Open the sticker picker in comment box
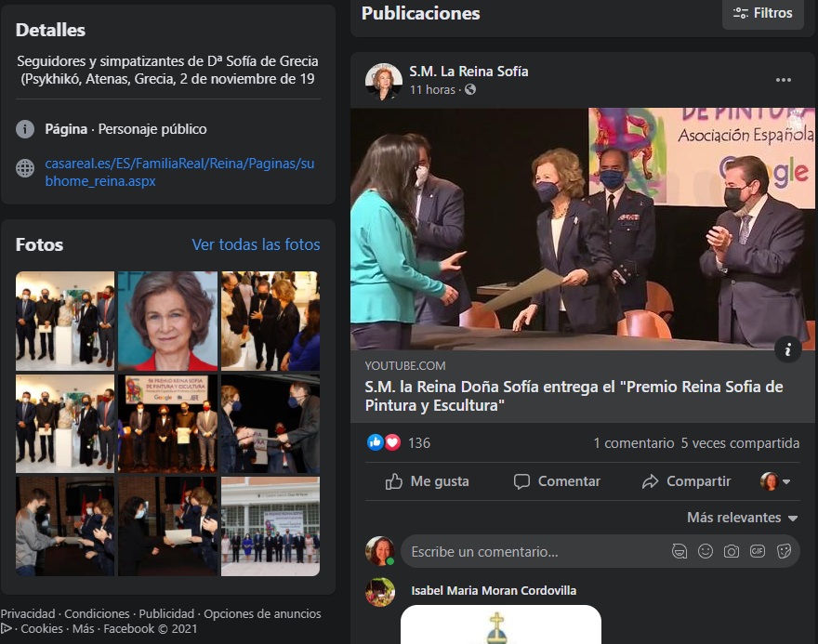 point(784,551)
